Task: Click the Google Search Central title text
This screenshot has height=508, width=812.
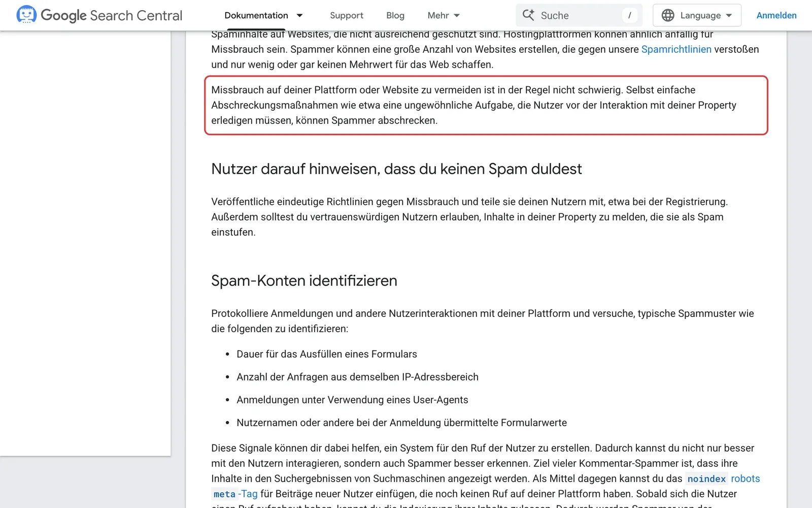Action: [111, 15]
